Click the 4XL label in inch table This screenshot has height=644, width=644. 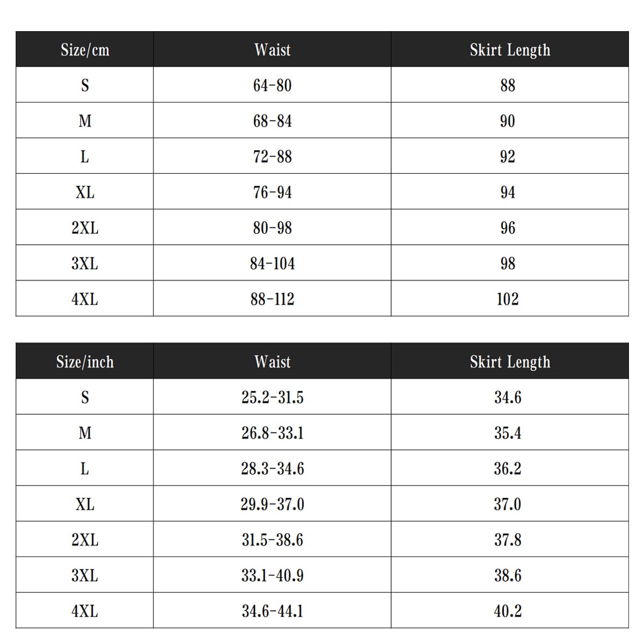click(85, 611)
